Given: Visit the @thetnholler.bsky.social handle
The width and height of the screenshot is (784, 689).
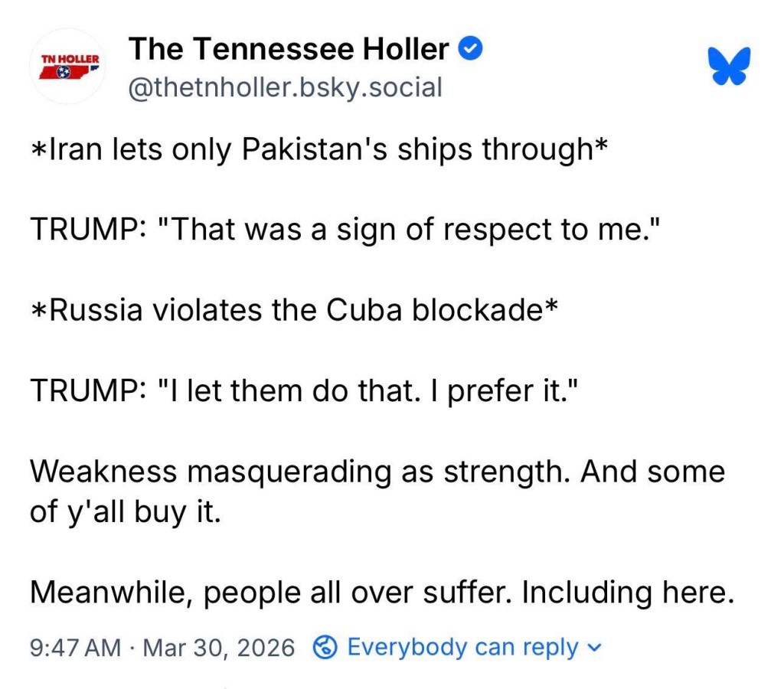Looking at the screenshot, I should click(285, 87).
